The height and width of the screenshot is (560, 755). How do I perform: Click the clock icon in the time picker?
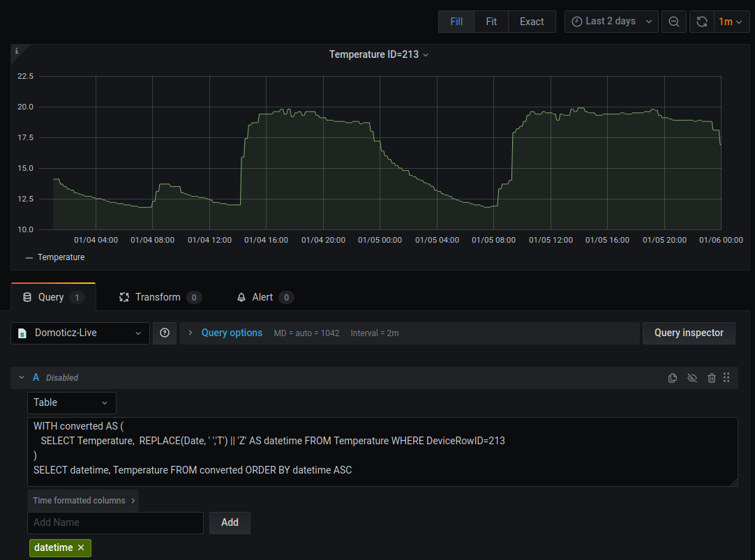click(576, 22)
